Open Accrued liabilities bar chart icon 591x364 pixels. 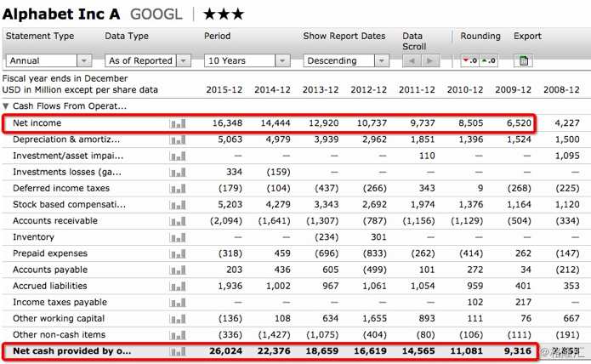(178, 287)
